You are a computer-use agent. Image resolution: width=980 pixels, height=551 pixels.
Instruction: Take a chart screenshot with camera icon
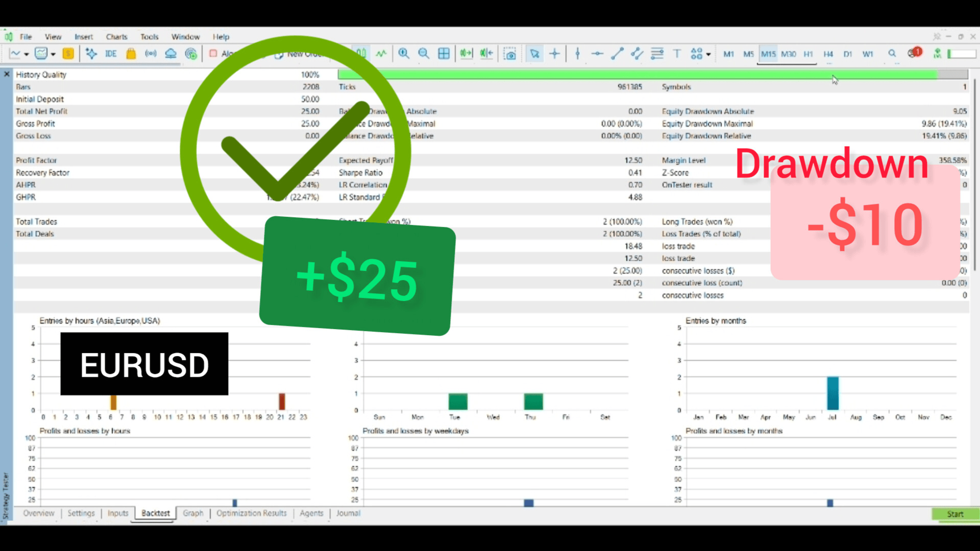coord(509,54)
